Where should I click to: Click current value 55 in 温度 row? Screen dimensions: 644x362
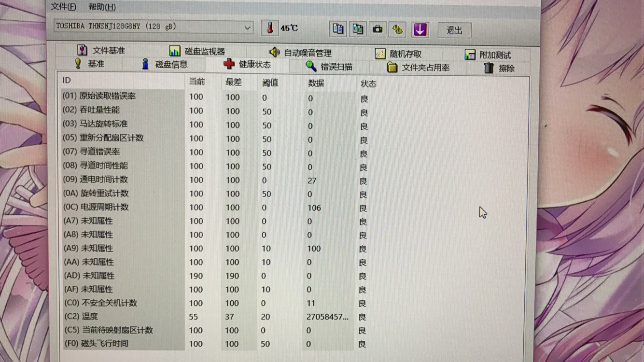tap(194, 317)
